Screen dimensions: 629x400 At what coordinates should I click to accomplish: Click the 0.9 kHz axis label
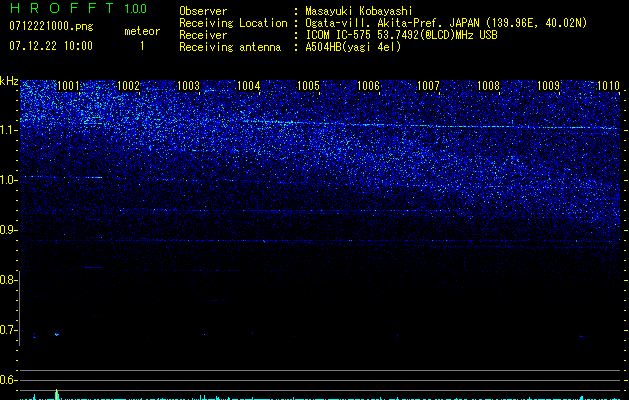click(8, 230)
